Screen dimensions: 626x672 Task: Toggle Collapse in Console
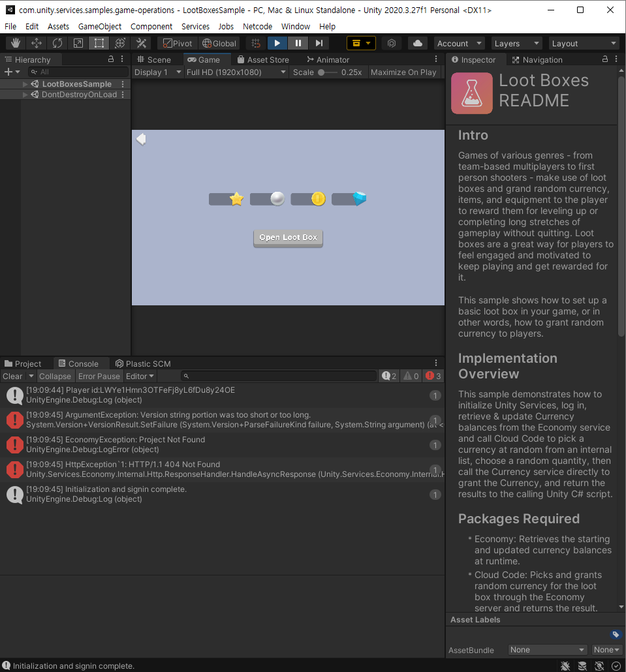pos(55,376)
